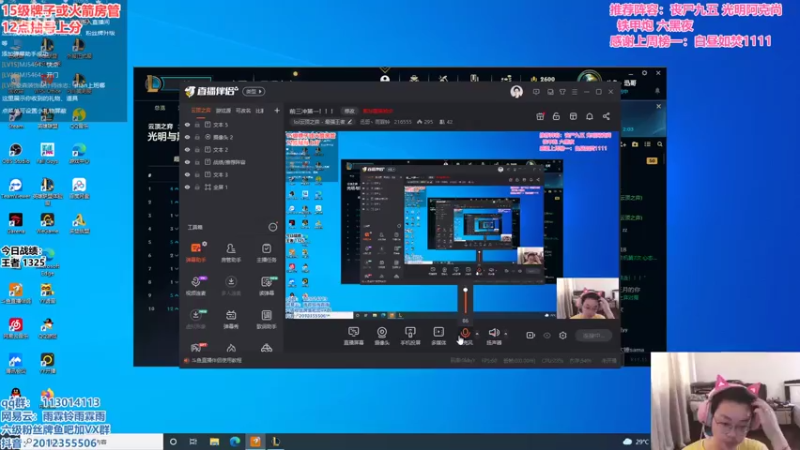Open Fall Guys desktop shortcut
Image resolution: width=800 pixels, height=450 pixels.
[x=47, y=153]
